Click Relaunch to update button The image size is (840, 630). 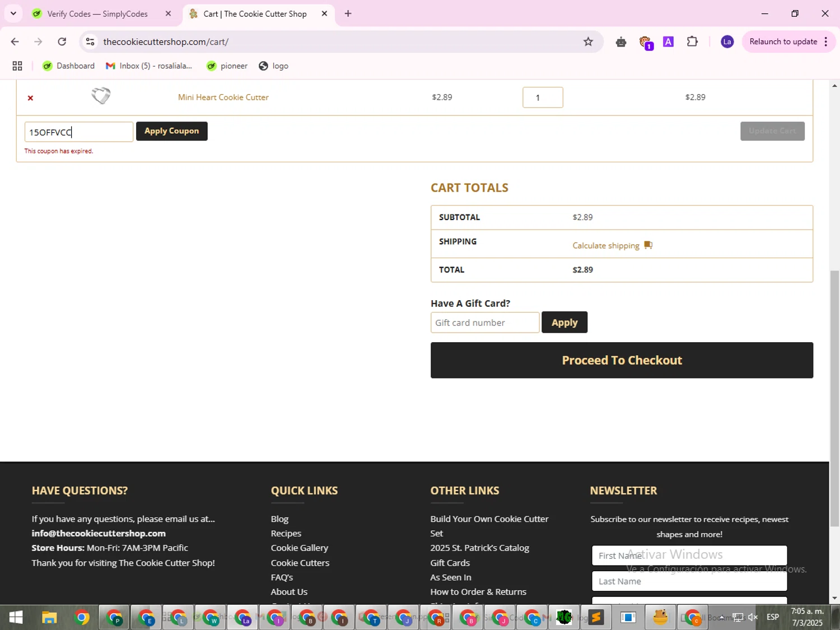(783, 41)
